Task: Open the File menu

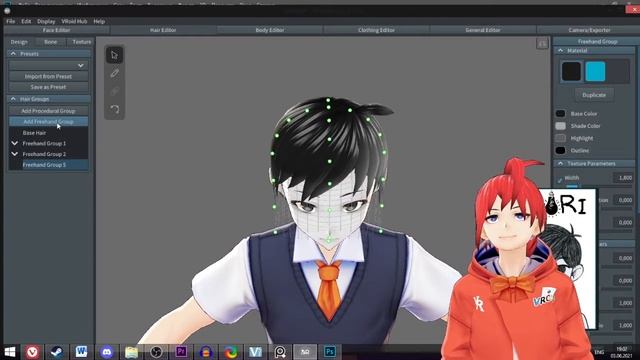Action: coord(11,21)
